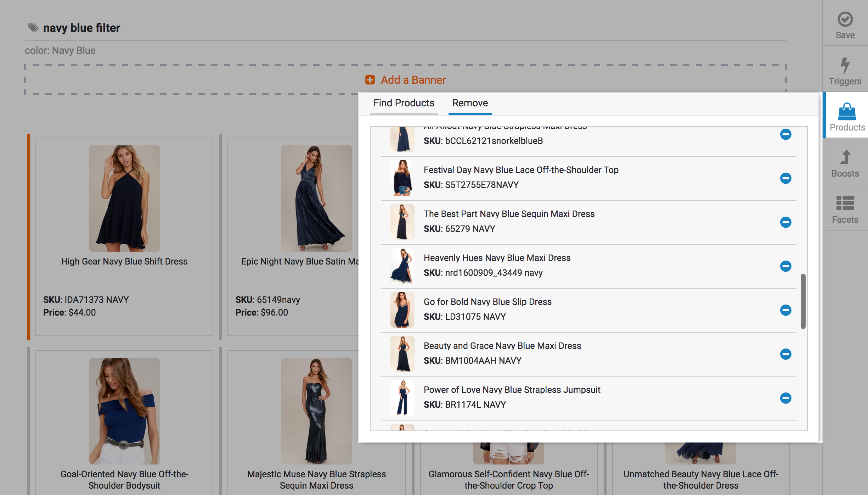The width and height of the screenshot is (868, 495).
Task: Select the Remove tab
Action: tap(470, 103)
